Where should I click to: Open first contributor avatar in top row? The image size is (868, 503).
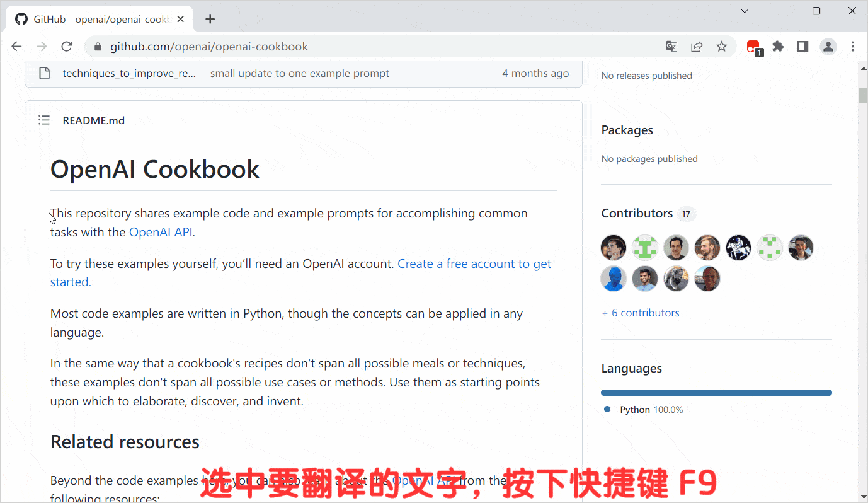click(614, 248)
